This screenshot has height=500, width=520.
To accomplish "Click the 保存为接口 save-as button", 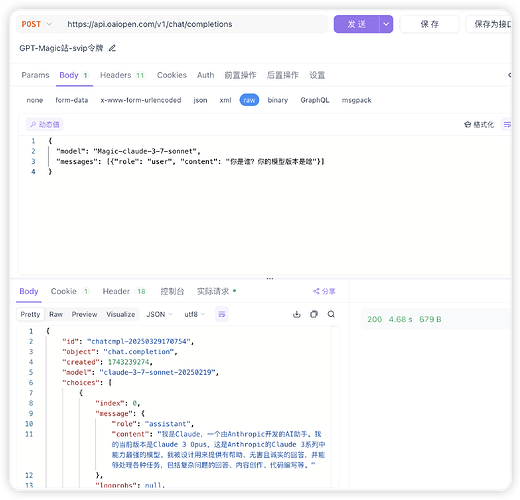I will (489, 24).
